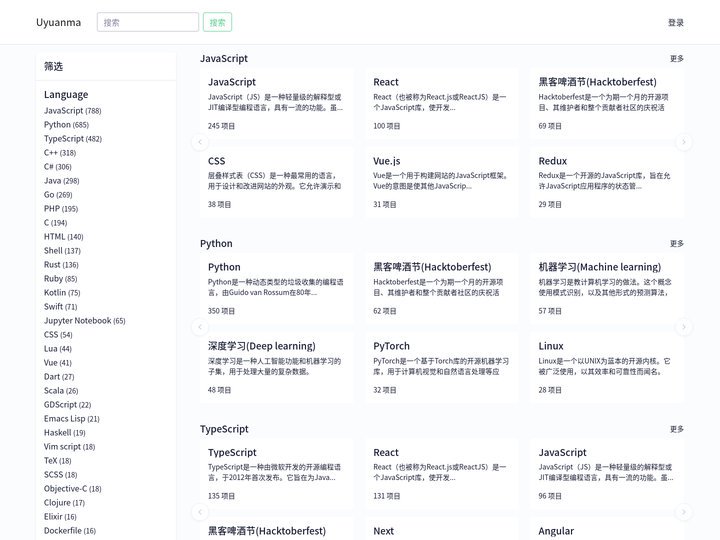Screen dimensions: 720x540
Task: Click the TypeScript carousel next arrow
Action: pyautogui.click(x=684, y=512)
